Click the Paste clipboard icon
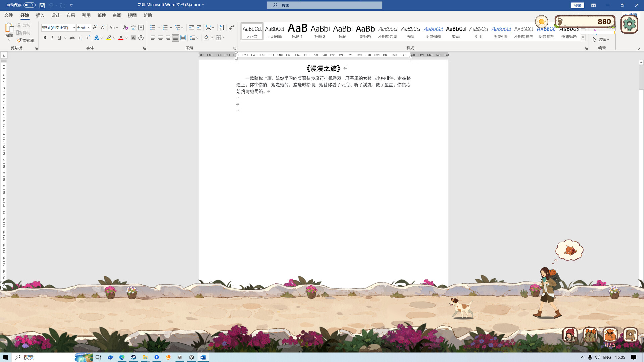This screenshot has height=362, width=644. pyautogui.click(x=9, y=28)
